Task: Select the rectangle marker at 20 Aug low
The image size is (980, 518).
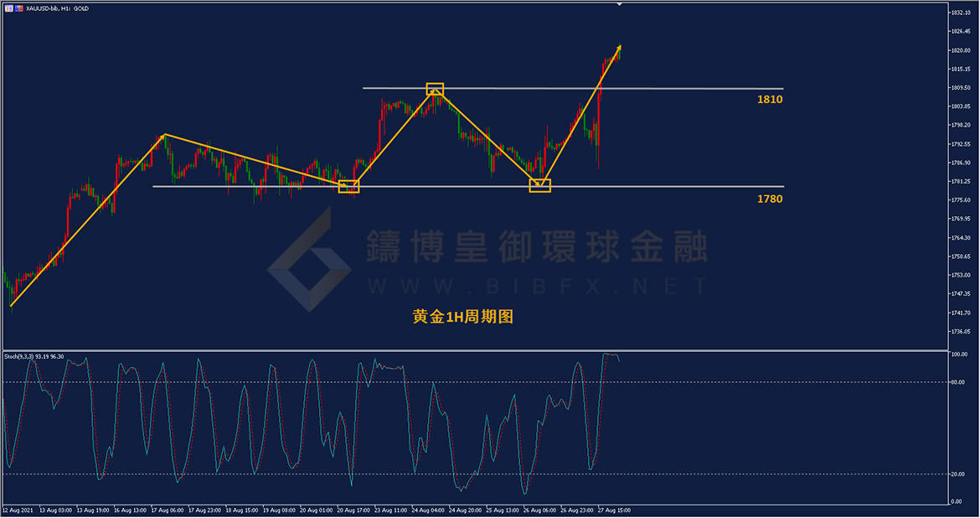Action: pyautogui.click(x=348, y=186)
